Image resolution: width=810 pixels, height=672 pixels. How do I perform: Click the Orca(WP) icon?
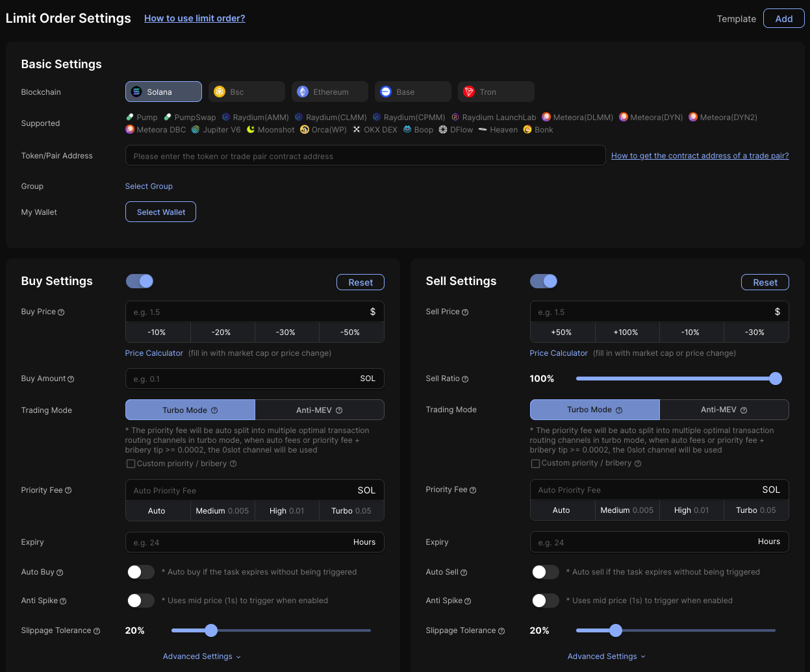[305, 130]
